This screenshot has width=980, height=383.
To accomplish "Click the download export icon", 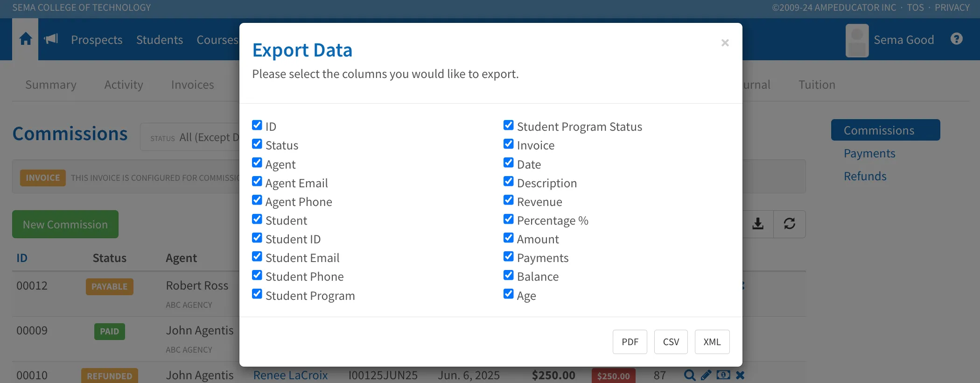I will click(x=758, y=224).
